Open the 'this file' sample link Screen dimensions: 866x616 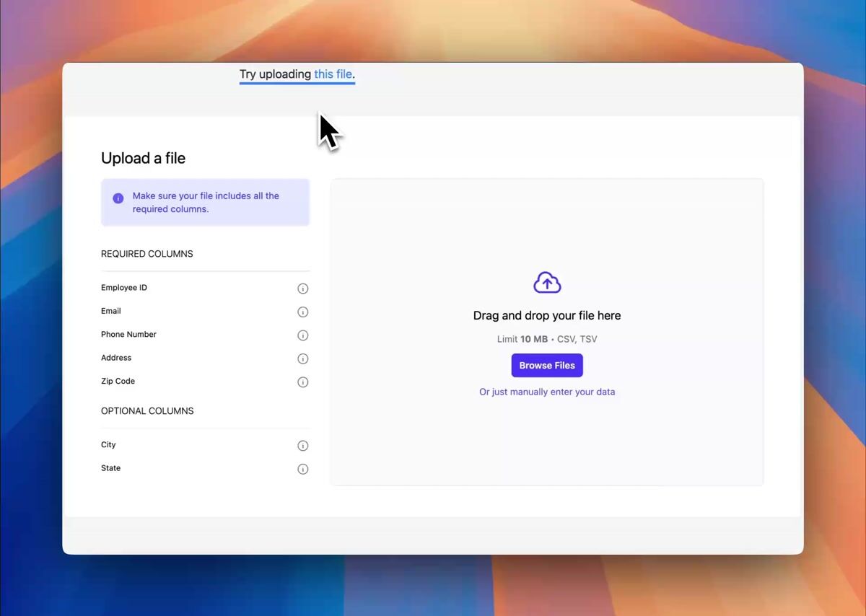(333, 74)
